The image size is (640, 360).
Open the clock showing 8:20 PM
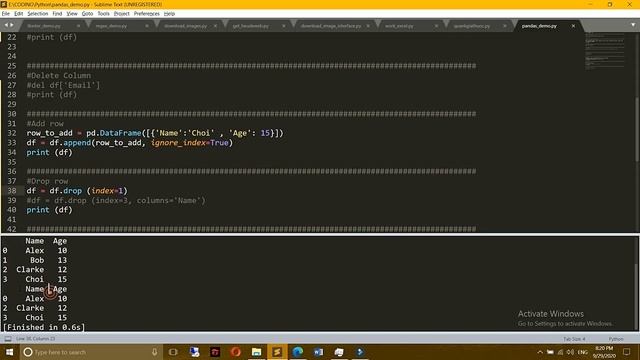coord(604,352)
